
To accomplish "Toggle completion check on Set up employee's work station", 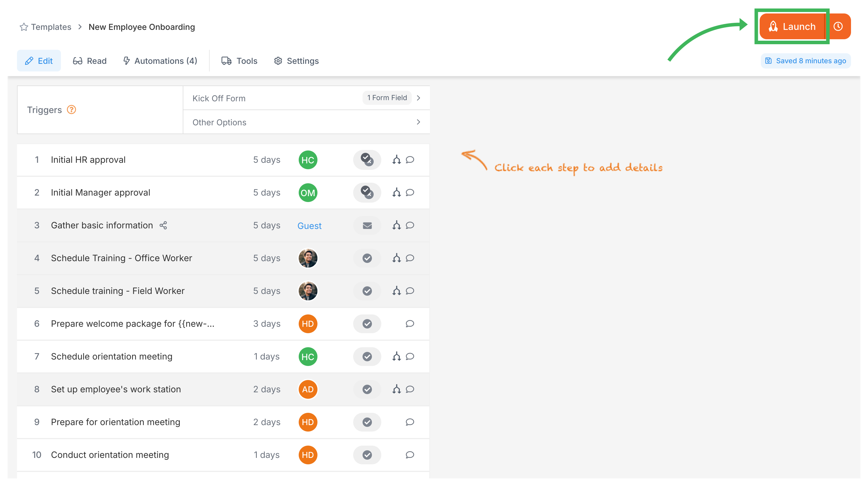I will (x=367, y=389).
